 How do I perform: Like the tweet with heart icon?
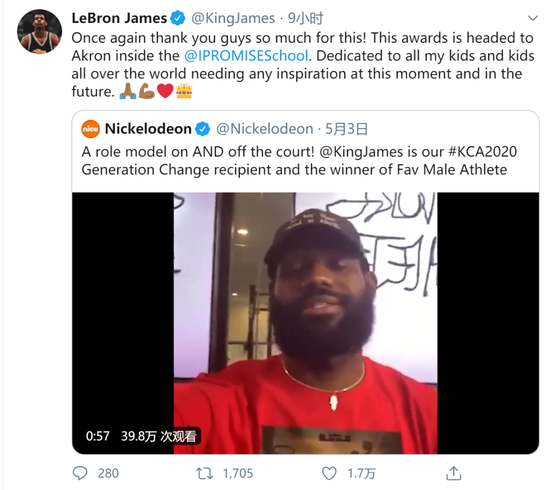coord(329,474)
